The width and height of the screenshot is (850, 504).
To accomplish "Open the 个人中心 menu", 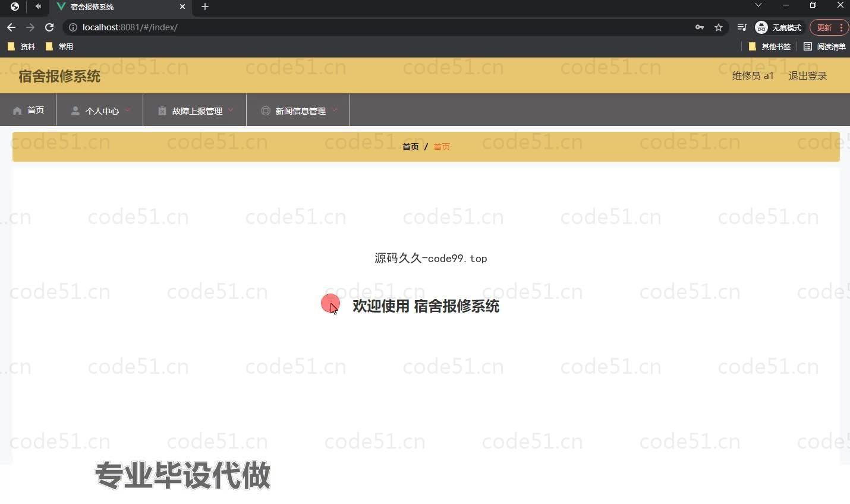I will (99, 110).
